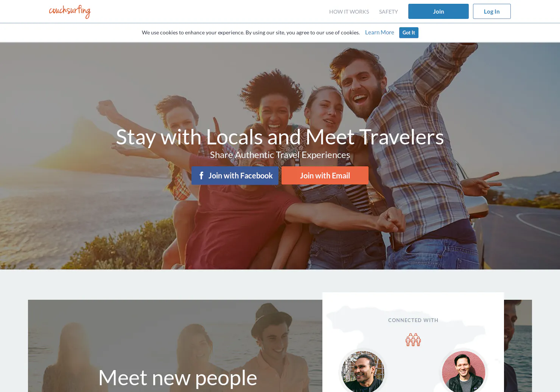Click the hero group photo
Screen dimensions: 560x392
pyautogui.click(x=280, y=227)
